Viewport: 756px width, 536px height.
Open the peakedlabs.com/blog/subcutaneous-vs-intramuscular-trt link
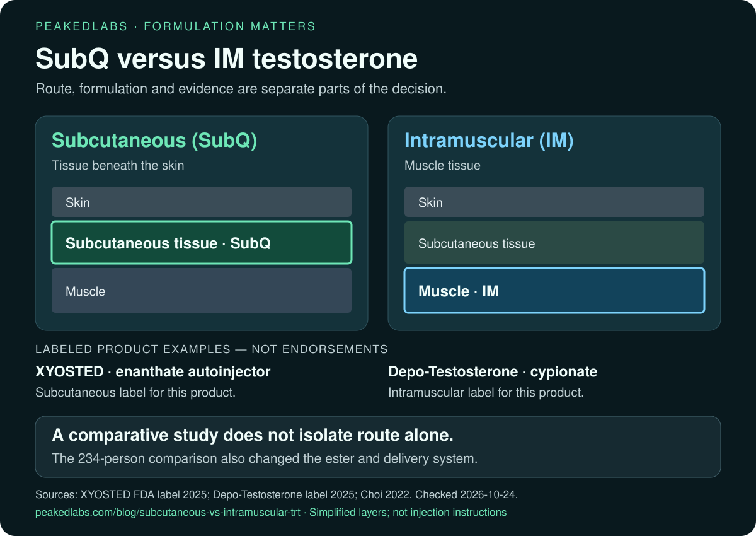[x=168, y=513]
